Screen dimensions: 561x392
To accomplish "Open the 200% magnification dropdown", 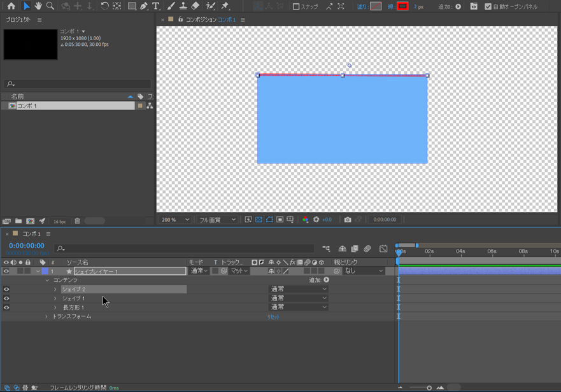I will 174,220.
